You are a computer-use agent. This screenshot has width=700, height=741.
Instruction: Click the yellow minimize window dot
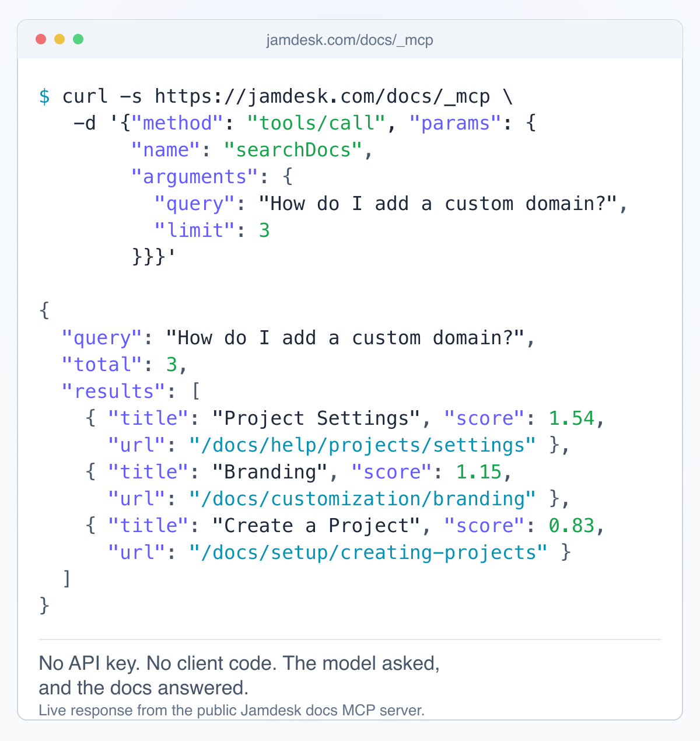click(60, 39)
